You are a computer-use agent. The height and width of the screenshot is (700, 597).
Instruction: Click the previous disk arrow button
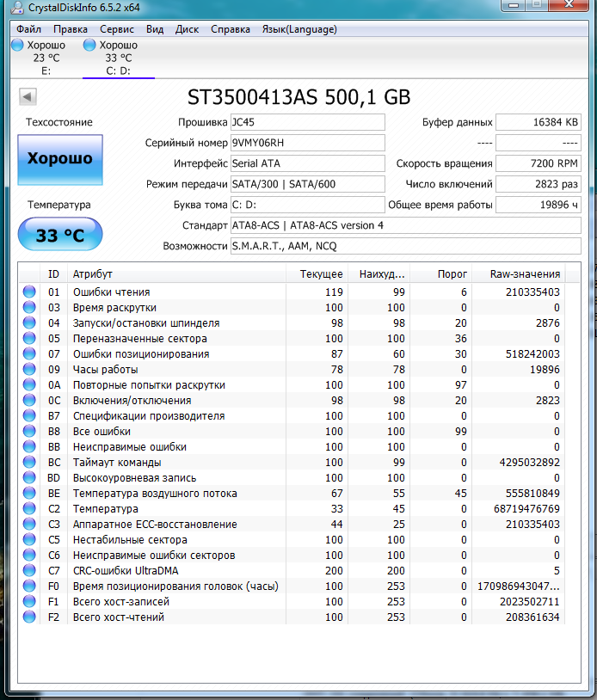tap(28, 96)
